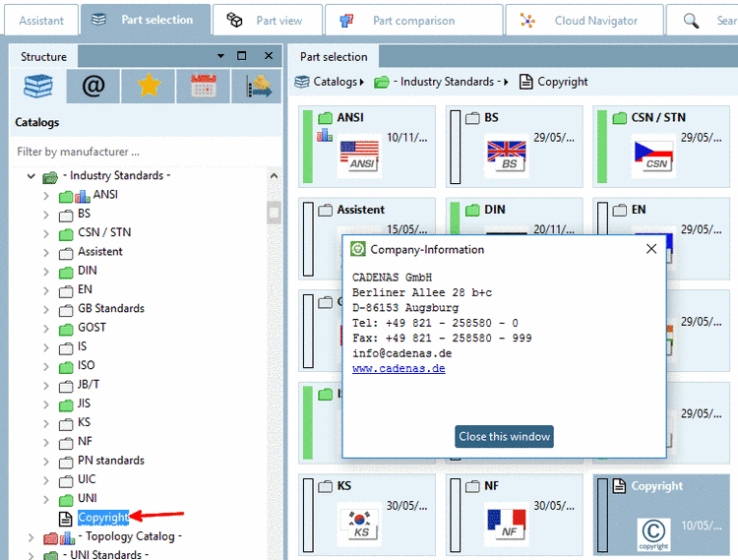Close the Company-Information dialog with X
Image resolution: width=738 pixels, height=560 pixels.
pos(651,249)
